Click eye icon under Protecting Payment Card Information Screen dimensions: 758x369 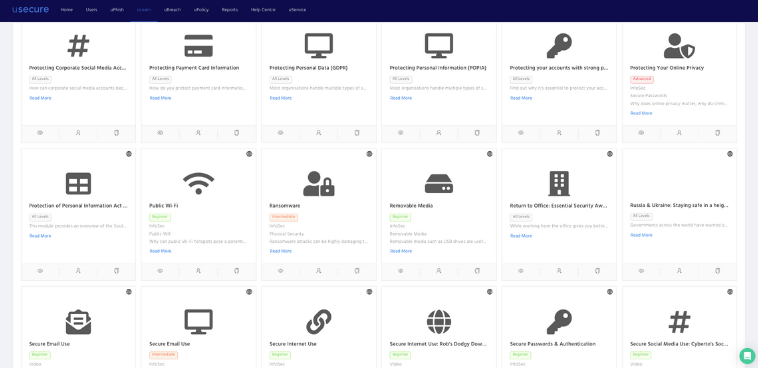pos(160,133)
